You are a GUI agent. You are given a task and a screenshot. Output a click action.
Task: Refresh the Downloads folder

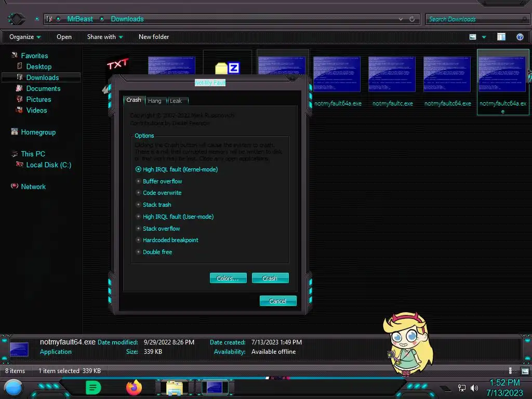click(x=412, y=19)
